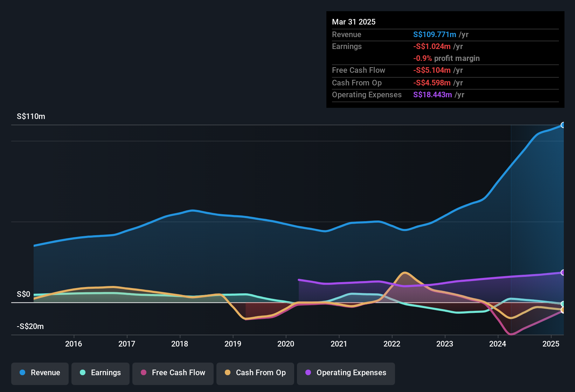
Task: Click the S$110m axis label
Action: [31, 116]
